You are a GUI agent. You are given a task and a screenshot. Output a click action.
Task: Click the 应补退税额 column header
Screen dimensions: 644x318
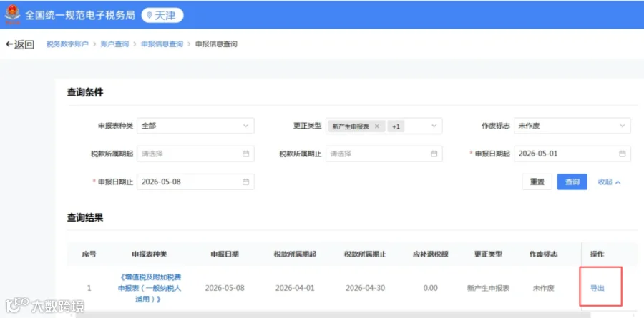tap(431, 254)
